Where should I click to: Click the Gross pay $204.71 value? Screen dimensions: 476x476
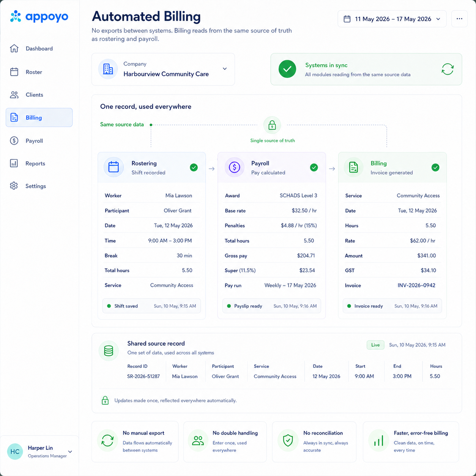coord(306,256)
